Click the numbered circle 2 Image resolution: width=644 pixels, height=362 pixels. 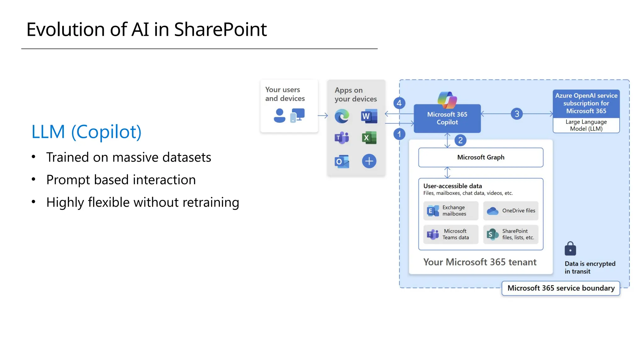pos(460,140)
